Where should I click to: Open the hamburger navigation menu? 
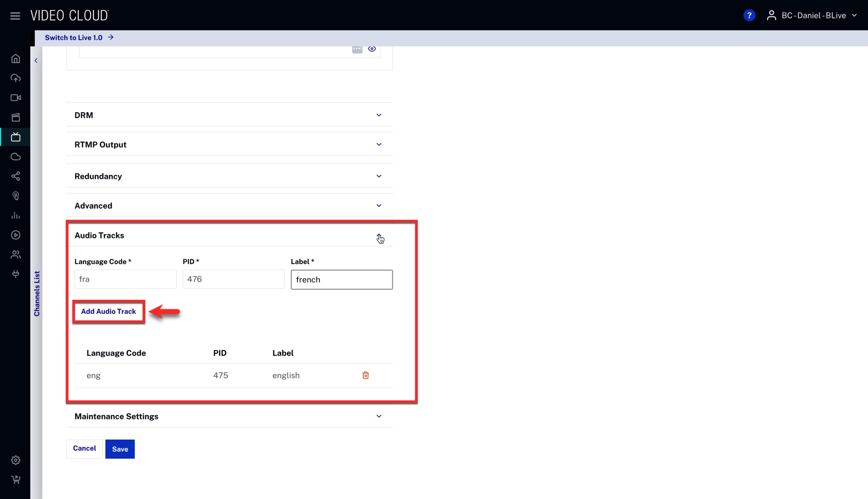pos(15,16)
